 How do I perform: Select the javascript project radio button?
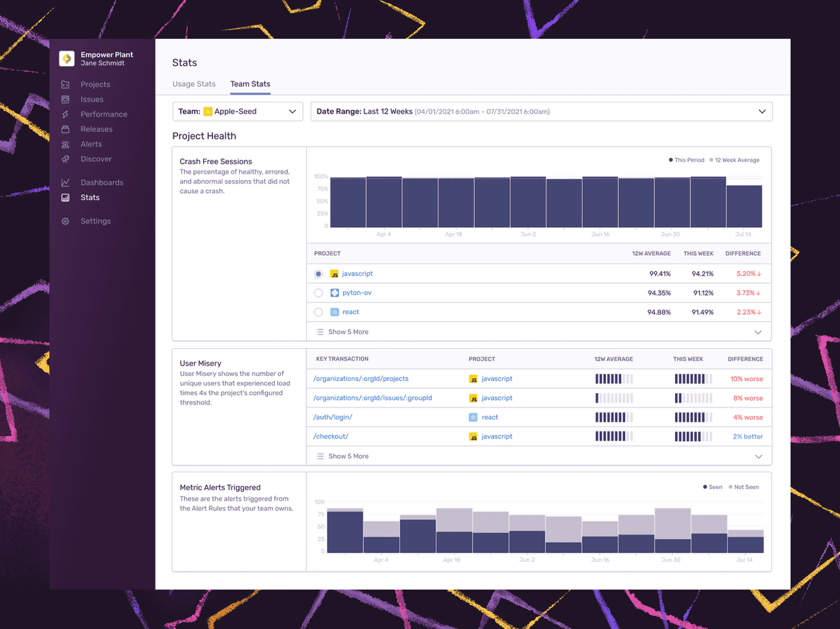[x=318, y=274]
